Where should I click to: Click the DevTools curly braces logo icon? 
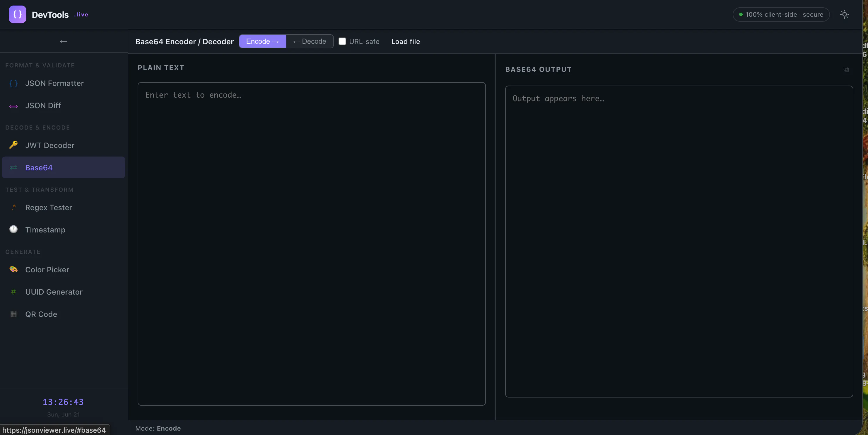18,14
